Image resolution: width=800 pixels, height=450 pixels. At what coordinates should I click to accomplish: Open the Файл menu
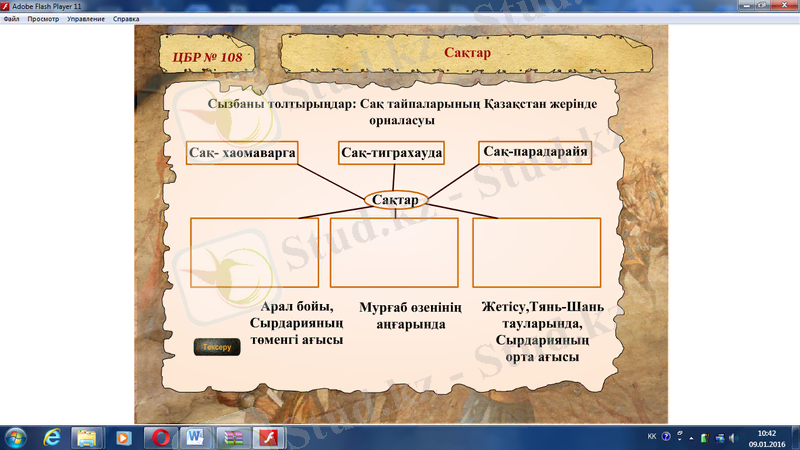[x=11, y=19]
